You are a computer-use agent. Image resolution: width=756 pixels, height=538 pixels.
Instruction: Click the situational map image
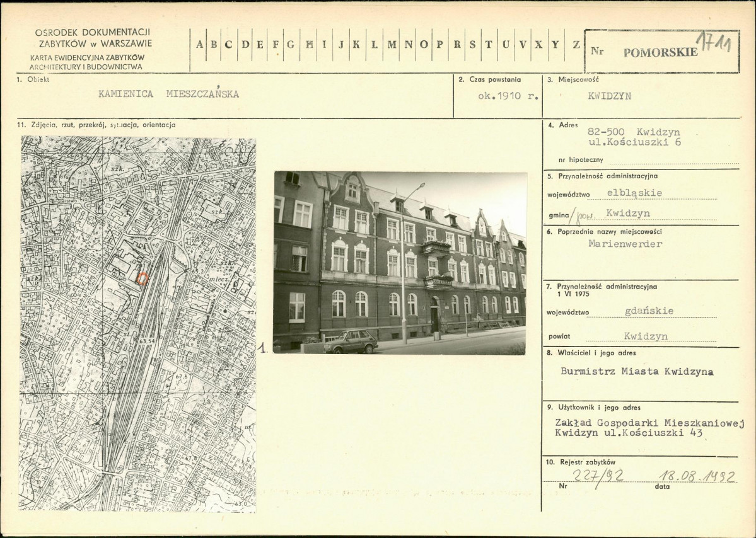(137, 324)
